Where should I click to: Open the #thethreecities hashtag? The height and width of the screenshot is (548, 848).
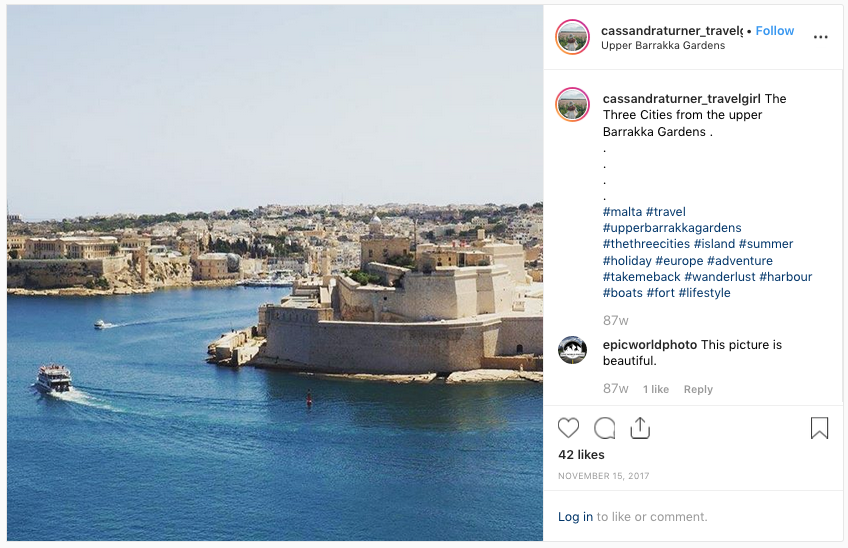(646, 244)
